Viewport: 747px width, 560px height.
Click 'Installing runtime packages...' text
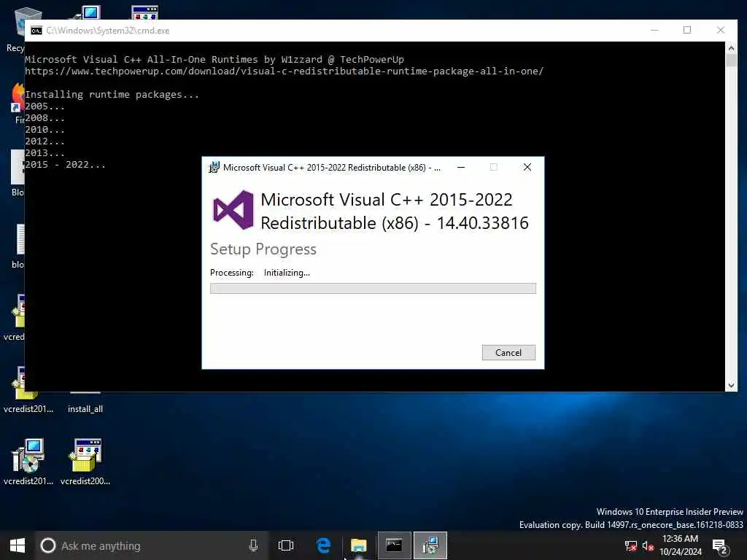[112, 94]
